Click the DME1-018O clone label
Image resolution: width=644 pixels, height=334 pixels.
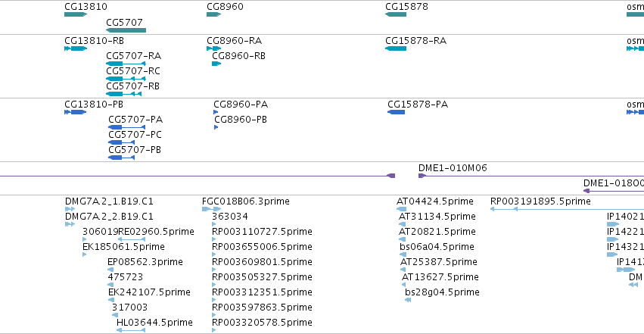coord(614,183)
